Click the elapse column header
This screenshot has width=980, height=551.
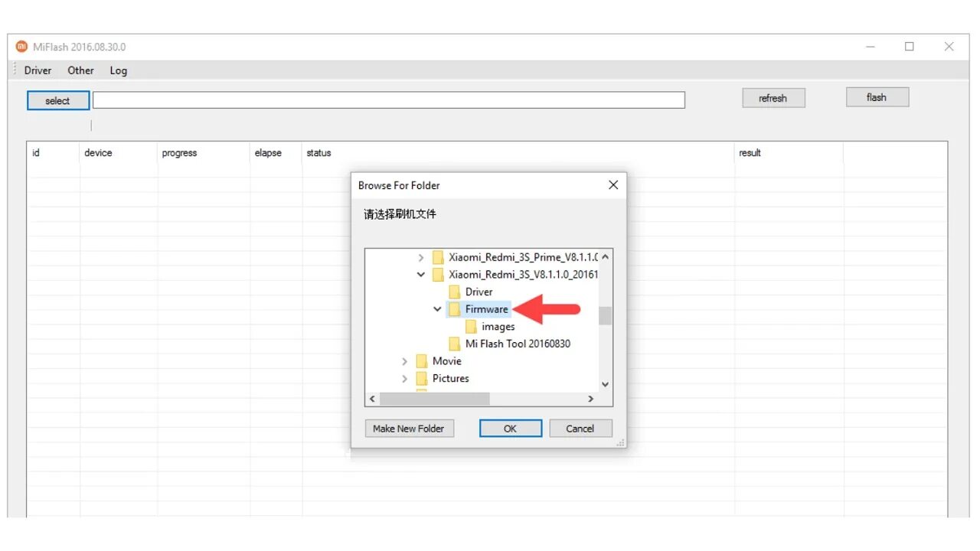coord(276,153)
